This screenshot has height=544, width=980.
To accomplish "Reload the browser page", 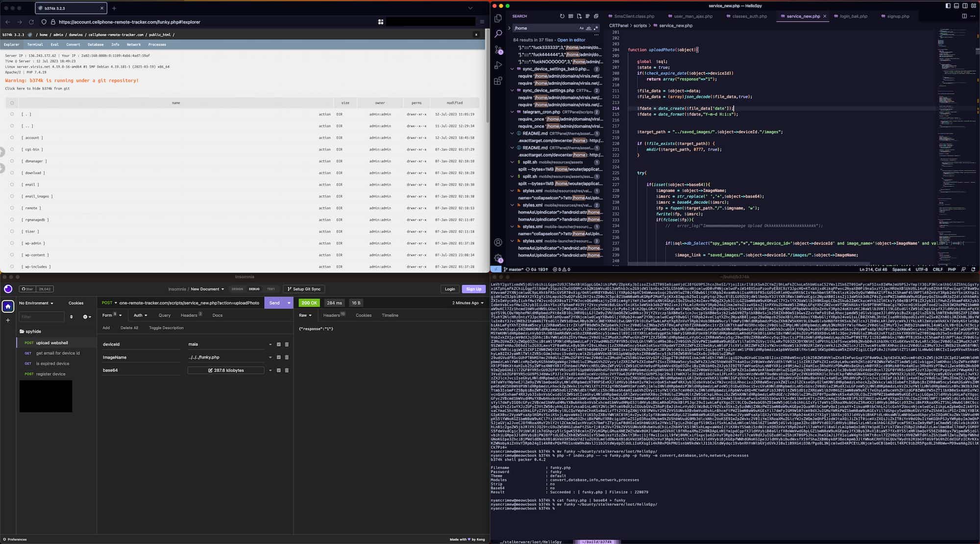I will pos(31,22).
